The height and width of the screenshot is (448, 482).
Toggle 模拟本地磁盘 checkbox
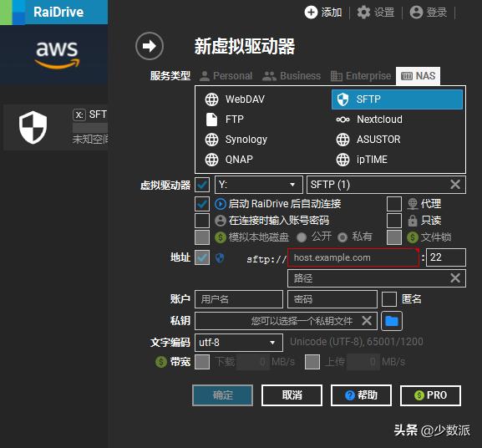tap(202, 237)
